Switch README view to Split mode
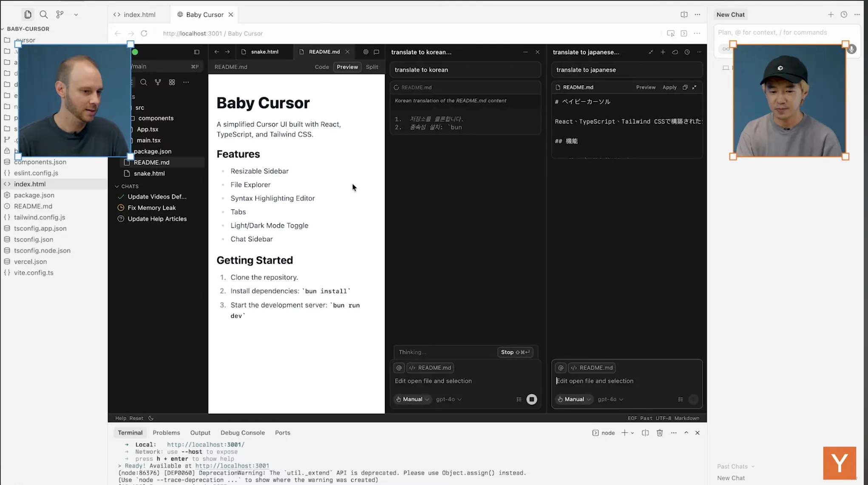This screenshot has width=868, height=485. tap(372, 67)
